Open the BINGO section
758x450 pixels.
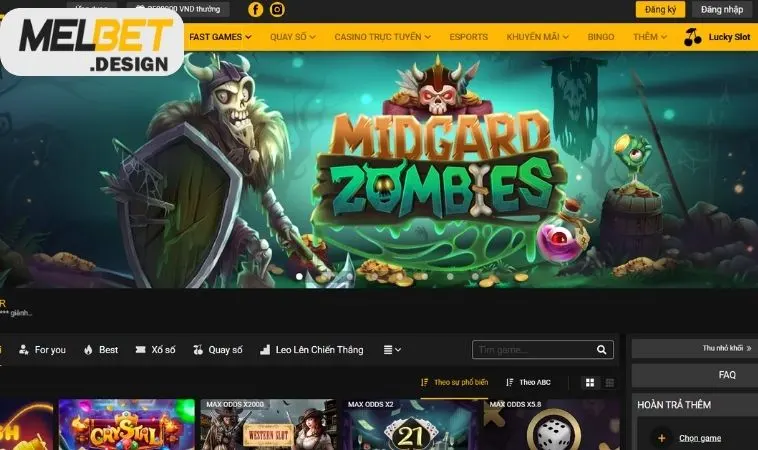(x=600, y=37)
